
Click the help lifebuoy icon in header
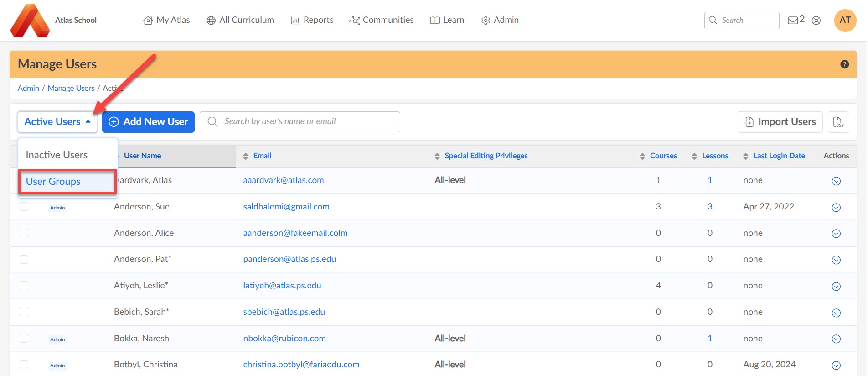pos(816,21)
